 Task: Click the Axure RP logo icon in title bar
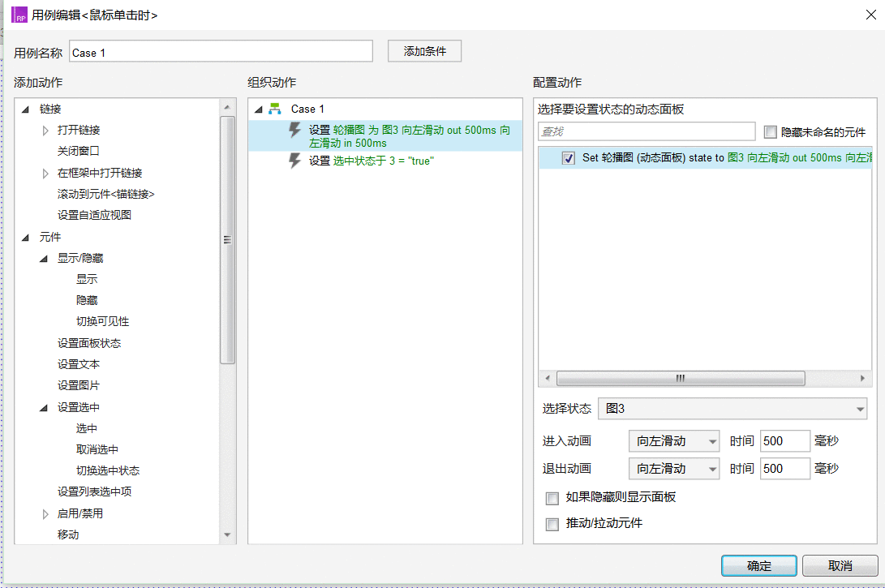coord(19,15)
